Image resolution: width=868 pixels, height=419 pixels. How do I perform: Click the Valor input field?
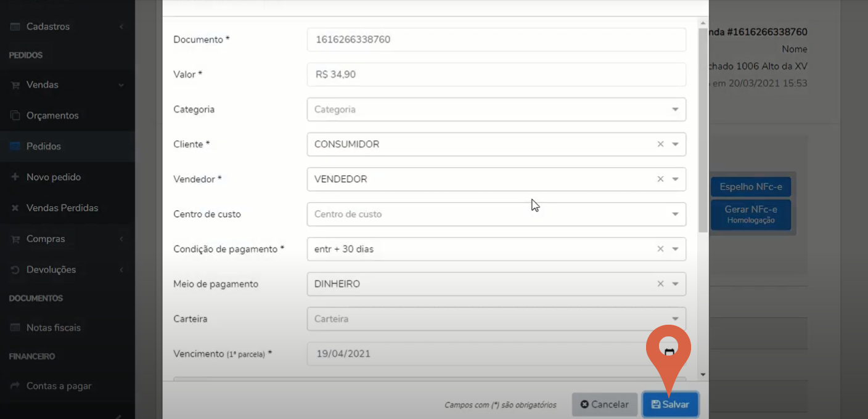(x=496, y=75)
